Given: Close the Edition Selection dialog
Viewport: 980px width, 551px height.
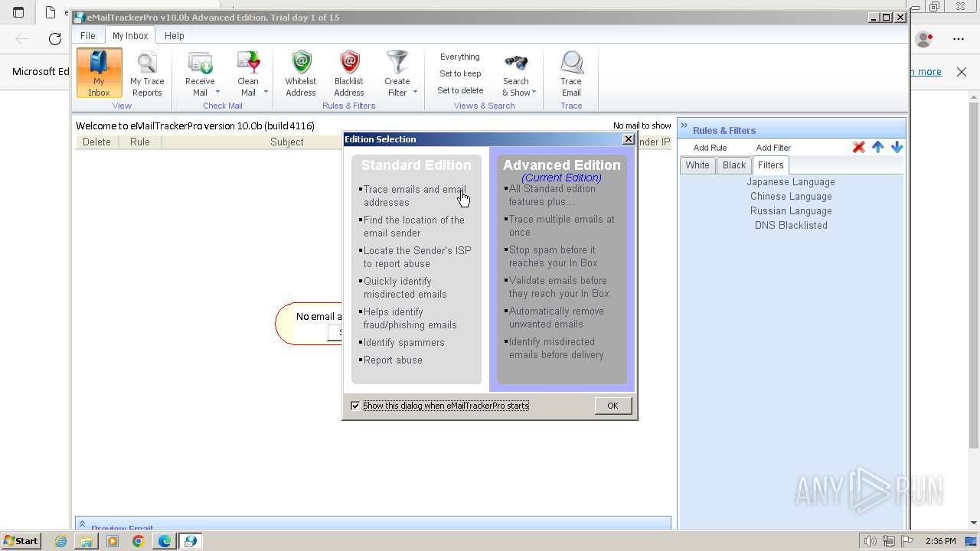Looking at the screenshot, I should pyautogui.click(x=629, y=139).
